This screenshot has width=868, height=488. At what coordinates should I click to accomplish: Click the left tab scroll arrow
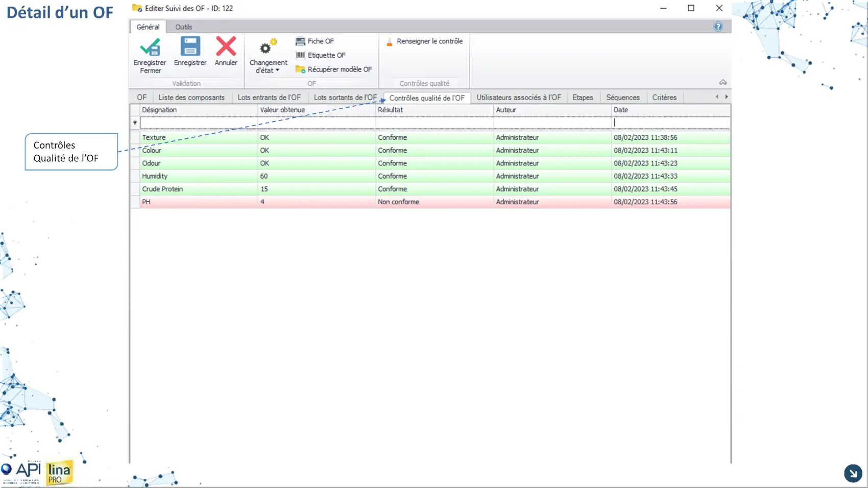coord(717,97)
